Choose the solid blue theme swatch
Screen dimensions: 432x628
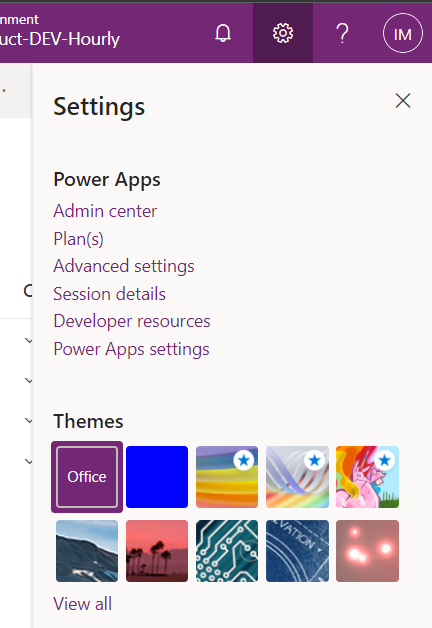click(157, 477)
